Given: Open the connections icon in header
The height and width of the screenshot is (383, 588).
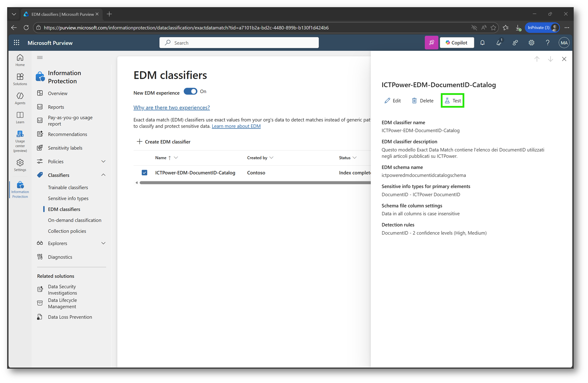Looking at the screenshot, I should tap(515, 43).
